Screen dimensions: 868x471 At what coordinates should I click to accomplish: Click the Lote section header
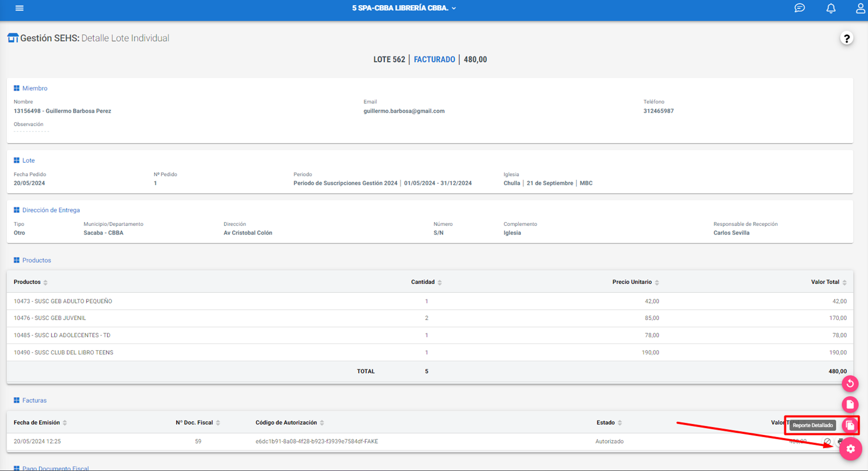point(24,160)
